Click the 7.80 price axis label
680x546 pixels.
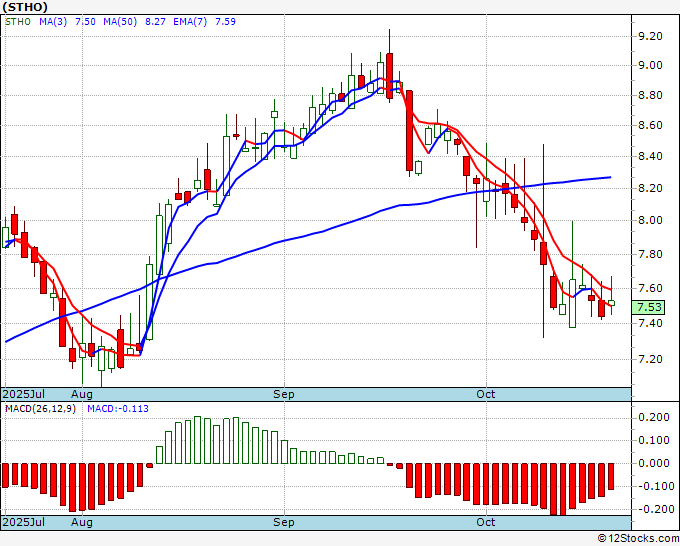pyautogui.click(x=650, y=254)
